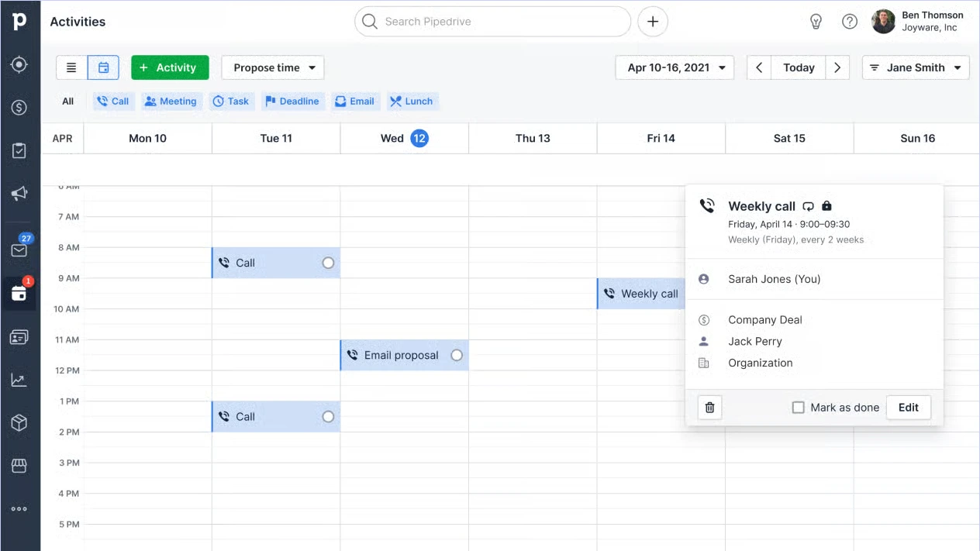980x551 pixels.
Task: Switch to list view icon
Action: point(71,67)
